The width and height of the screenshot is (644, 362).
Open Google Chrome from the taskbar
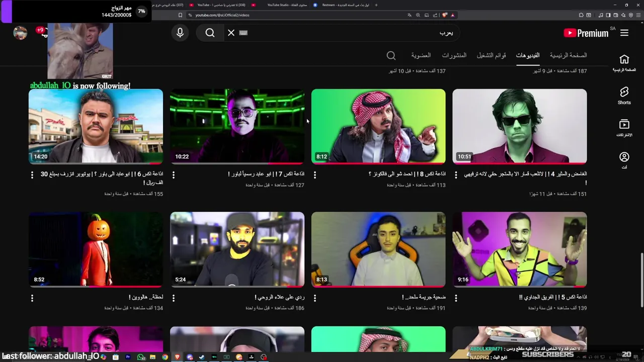165,357
